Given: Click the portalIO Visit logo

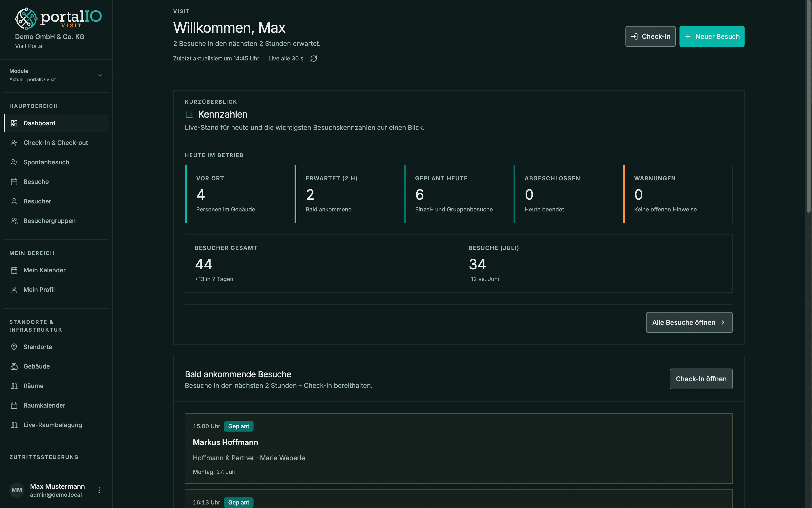Looking at the screenshot, I should pyautogui.click(x=58, y=19).
